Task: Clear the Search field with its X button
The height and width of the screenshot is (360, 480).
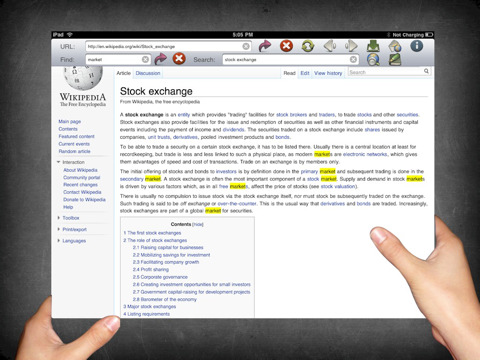Action: click(x=353, y=59)
